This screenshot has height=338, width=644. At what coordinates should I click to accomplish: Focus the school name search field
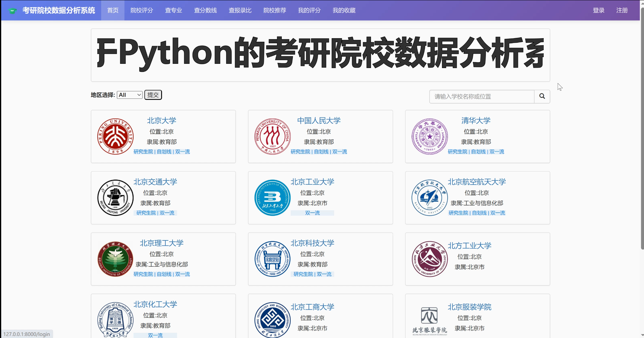click(482, 96)
